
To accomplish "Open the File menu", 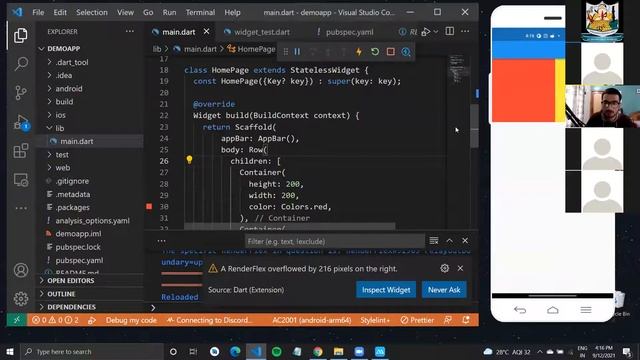I will coord(38,12).
